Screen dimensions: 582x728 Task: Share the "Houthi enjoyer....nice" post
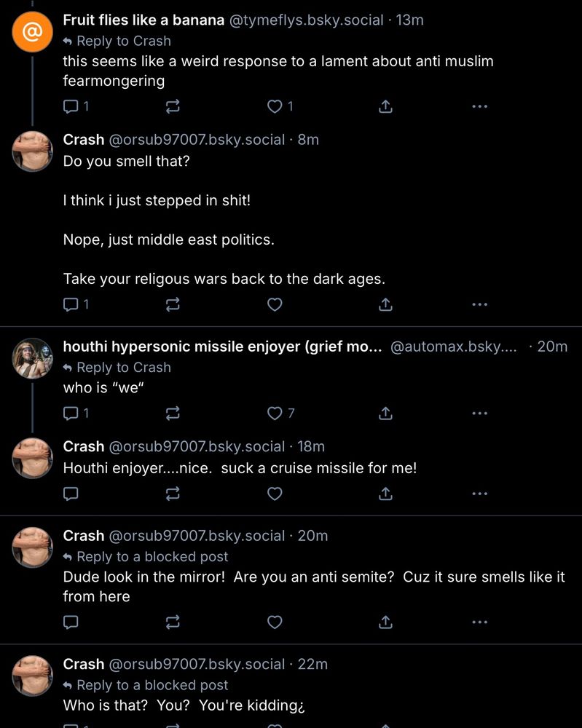tap(386, 494)
